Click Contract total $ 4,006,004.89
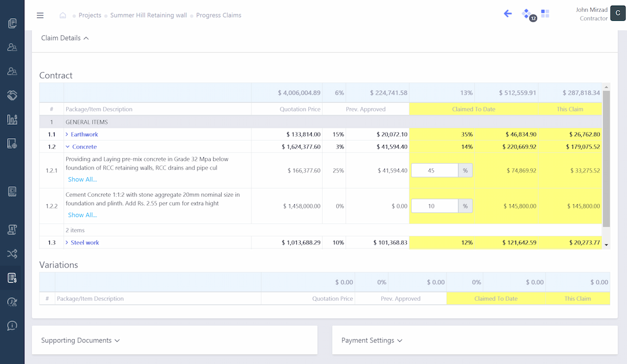Viewport: 627px width, 364px height. click(299, 93)
